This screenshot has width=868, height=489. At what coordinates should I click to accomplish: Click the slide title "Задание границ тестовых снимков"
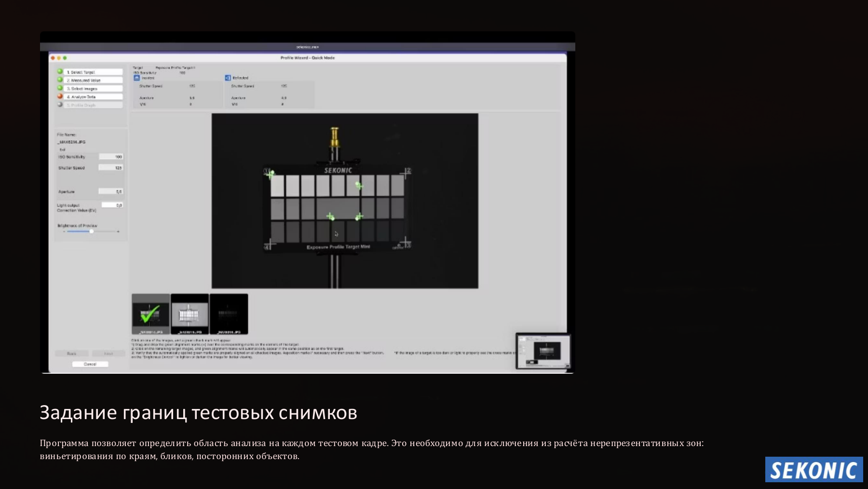[199, 413]
